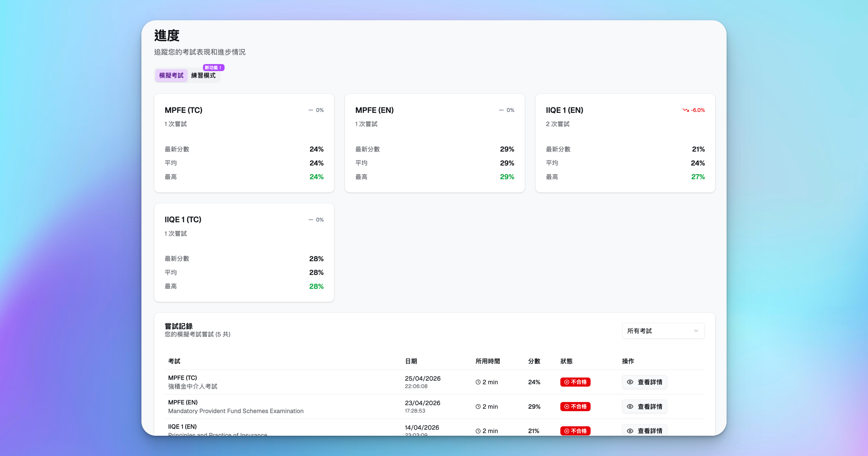
Task: Click the 不合格 badge in MPFE (TC) row
Action: click(x=575, y=382)
